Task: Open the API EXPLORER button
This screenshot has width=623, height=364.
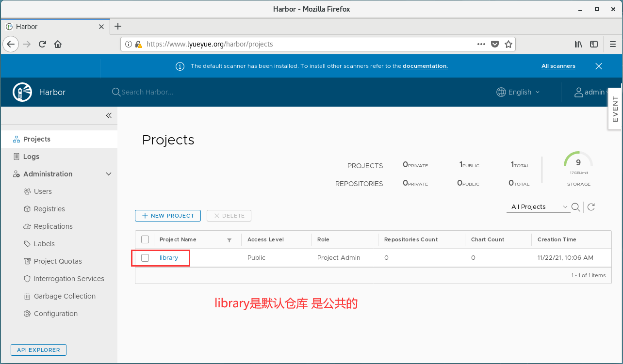Action: [38, 350]
